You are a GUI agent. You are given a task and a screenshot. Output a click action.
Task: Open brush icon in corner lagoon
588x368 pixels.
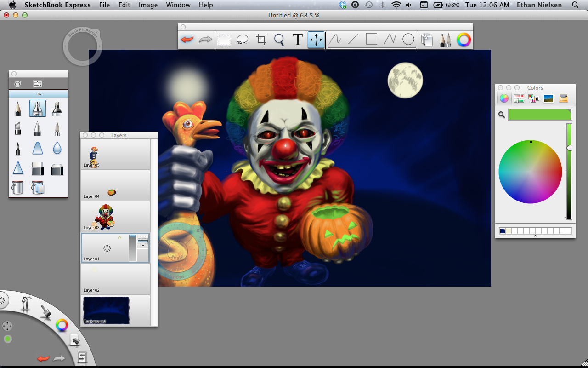click(45, 312)
